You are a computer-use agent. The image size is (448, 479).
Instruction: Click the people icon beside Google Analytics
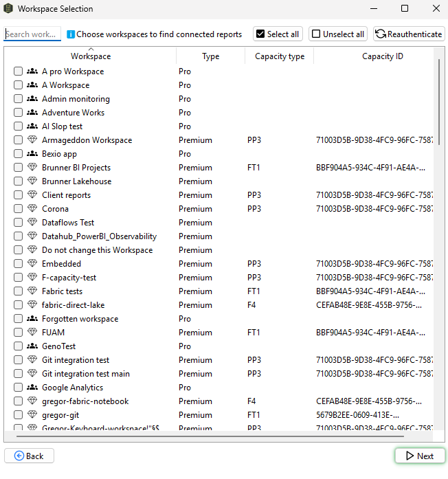(x=32, y=388)
